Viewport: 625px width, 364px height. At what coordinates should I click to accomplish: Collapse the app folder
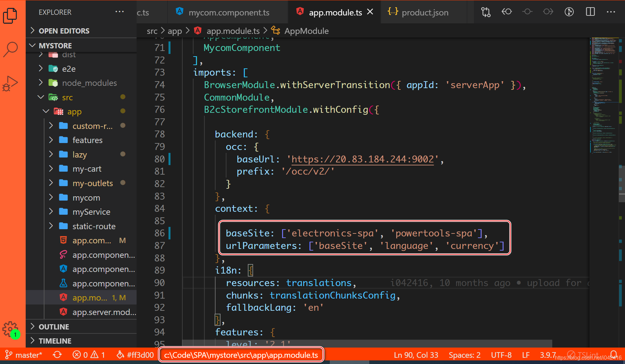pyautogui.click(x=81, y=111)
